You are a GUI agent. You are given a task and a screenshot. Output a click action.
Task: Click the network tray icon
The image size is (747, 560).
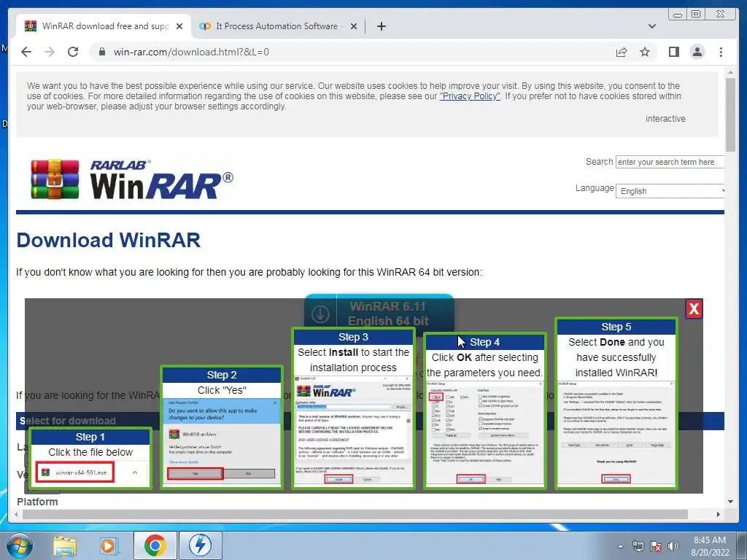coord(638,546)
